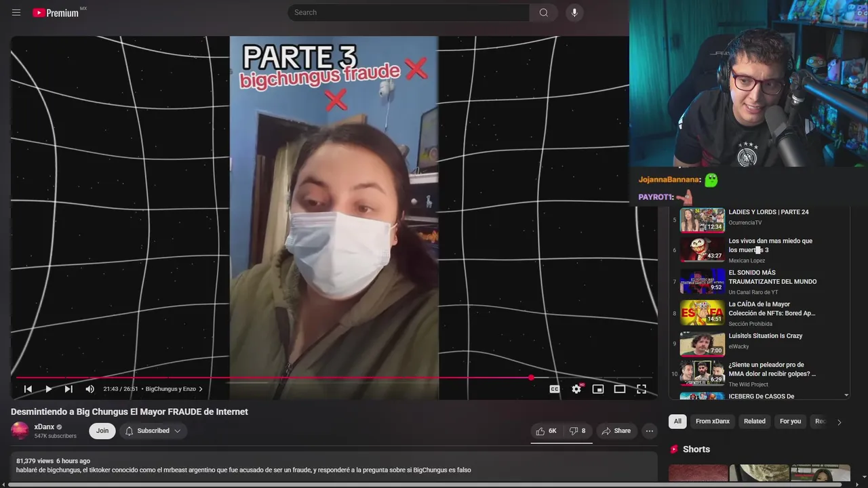868x488 pixels.
Task: Skip to previous video
Action: (x=28, y=389)
